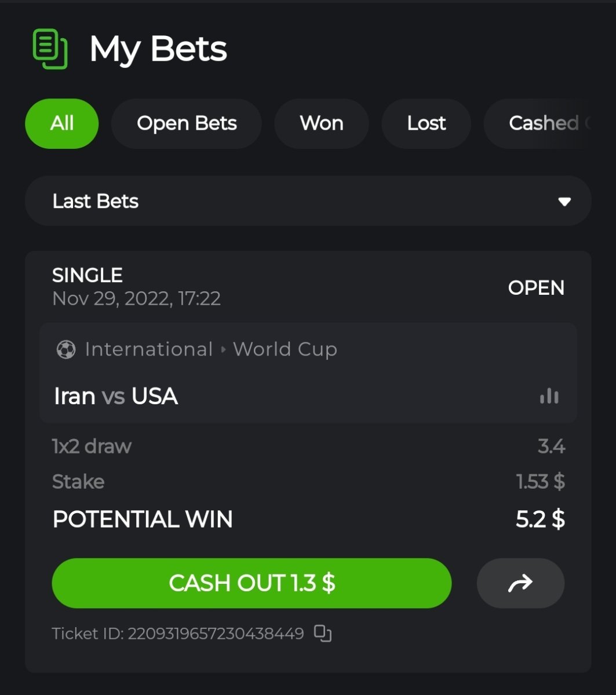Filter by Lost bets
Viewport: 616px width, 695px height.
427,123
